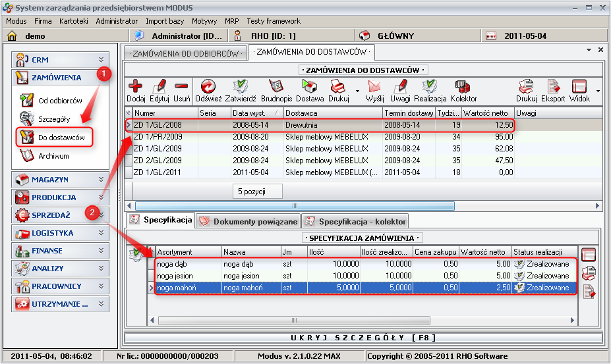The height and width of the screenshot is (364, 611).
Task: Click the Ukryj szczegóły [F8] bar
Action: pyautogui.click(x=364, y=338)
